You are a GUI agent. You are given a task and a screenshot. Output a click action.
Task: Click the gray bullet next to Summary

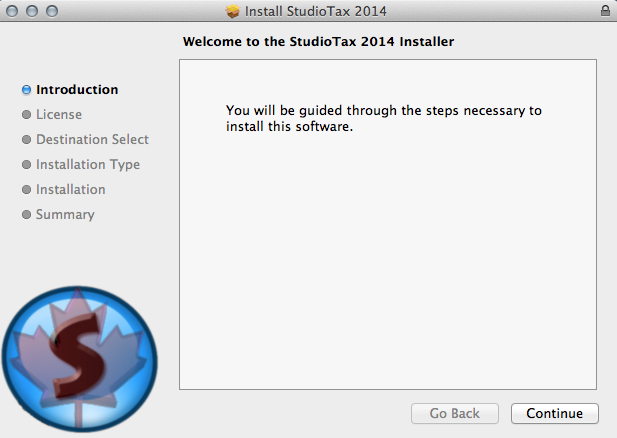coord(26,214)
